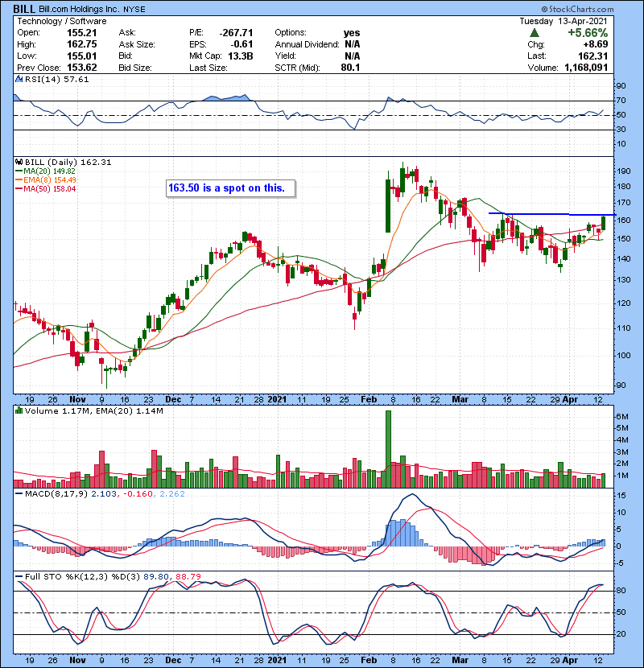Click the SCTR (Mid) value 80.1

pos(350,68)
